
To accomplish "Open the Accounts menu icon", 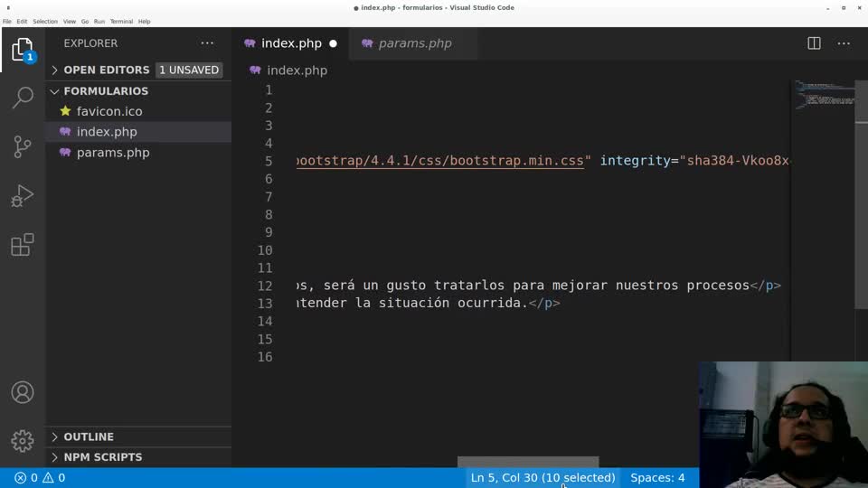I will pos(22,392).
